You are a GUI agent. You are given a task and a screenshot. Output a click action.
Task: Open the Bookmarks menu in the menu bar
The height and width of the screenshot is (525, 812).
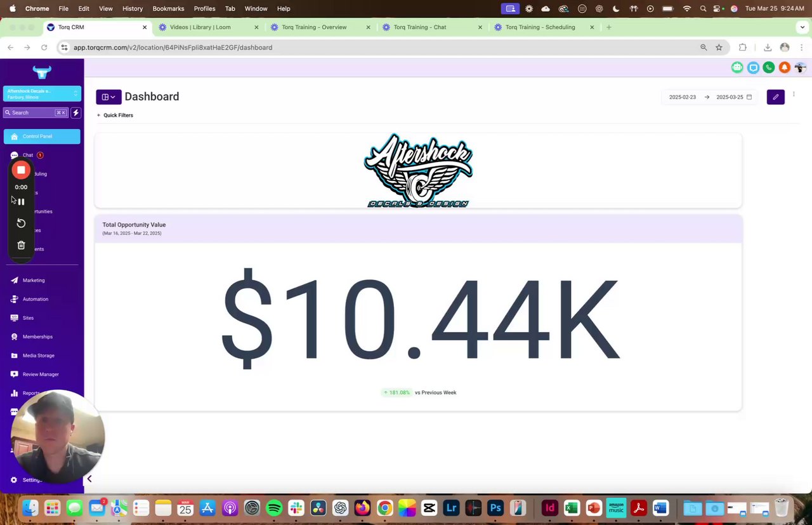tap(168, 8)
